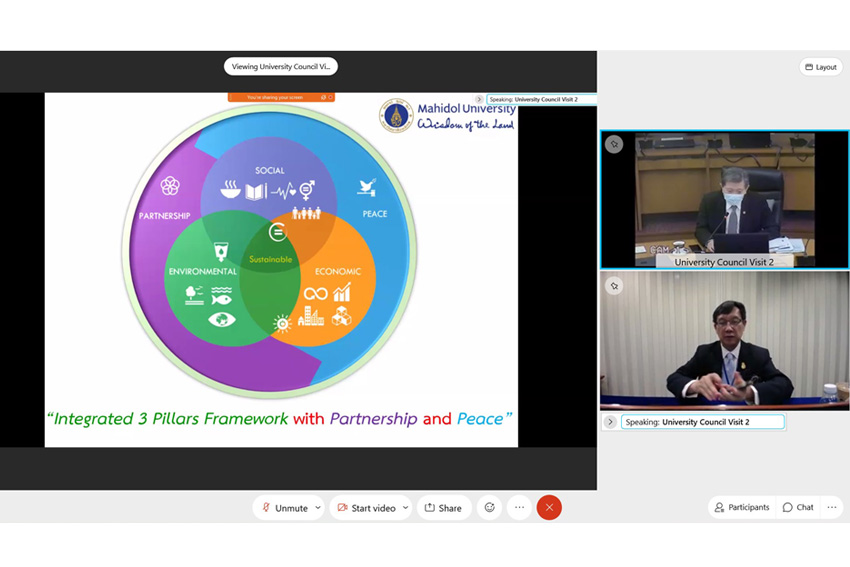The image size is (850, 567).
Task: Click the Share content button
Action: pyautogui.click(x=443, y=508)
